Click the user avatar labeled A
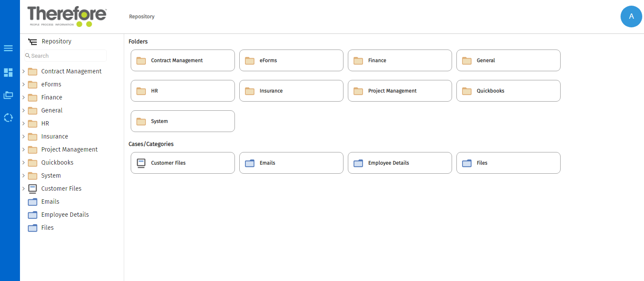 631,17
